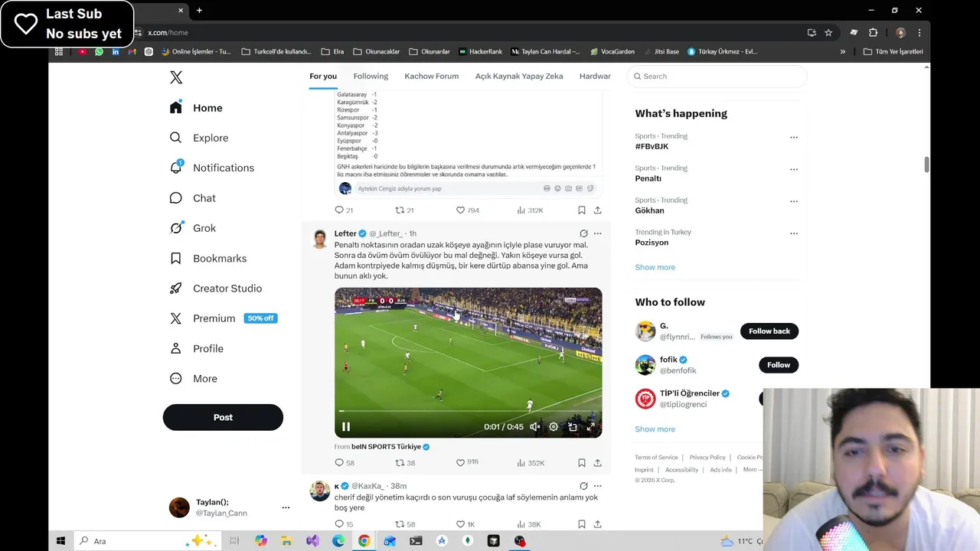
Task: Open Terms of Service link
Action: coord(656,458)
